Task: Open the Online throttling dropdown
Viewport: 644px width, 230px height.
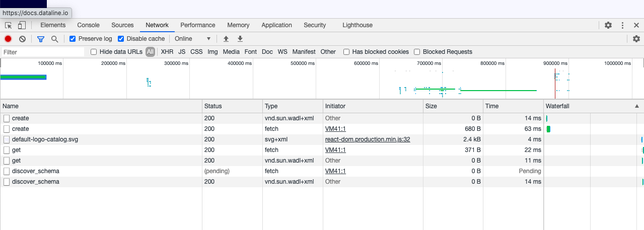Action: click(x=193, y=39)
